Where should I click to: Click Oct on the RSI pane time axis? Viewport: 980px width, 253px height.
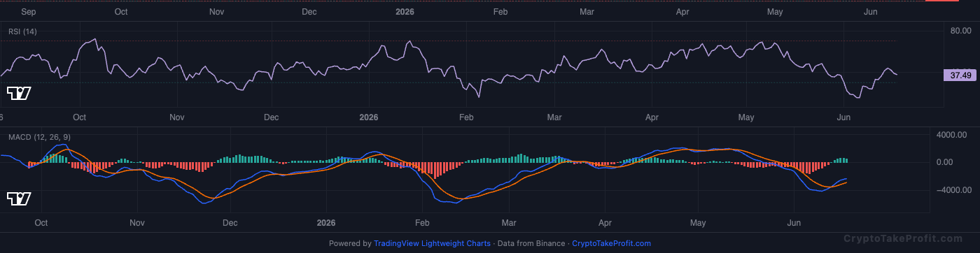(x=79, y=117)
